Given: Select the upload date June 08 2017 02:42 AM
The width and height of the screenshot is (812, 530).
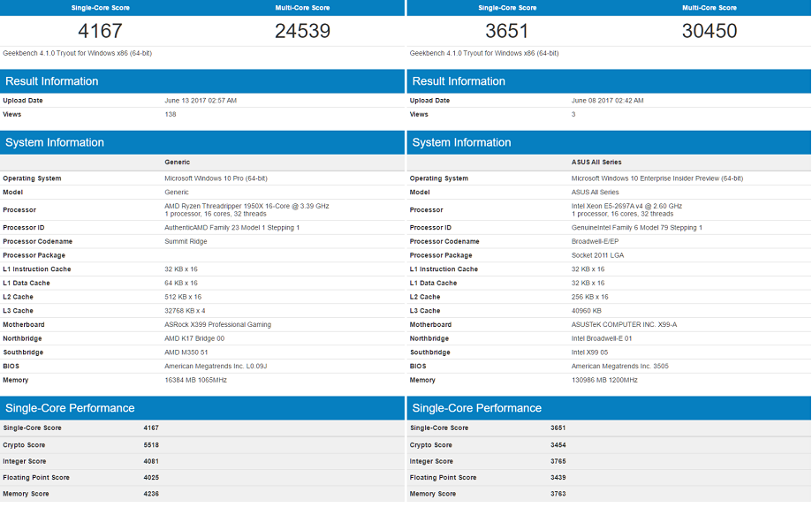Looking at the screenshot, I should point(607,101).
